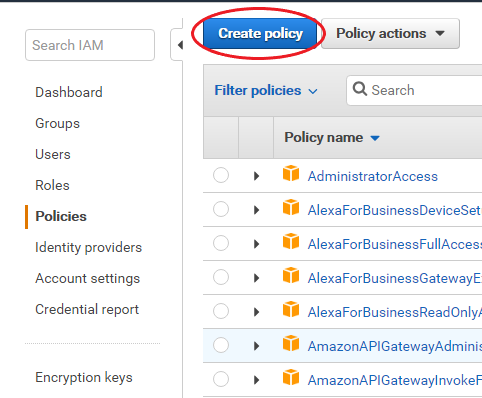
Task: Expand the AlexaForBusinessGateway policy row
Action: (256, 278)
